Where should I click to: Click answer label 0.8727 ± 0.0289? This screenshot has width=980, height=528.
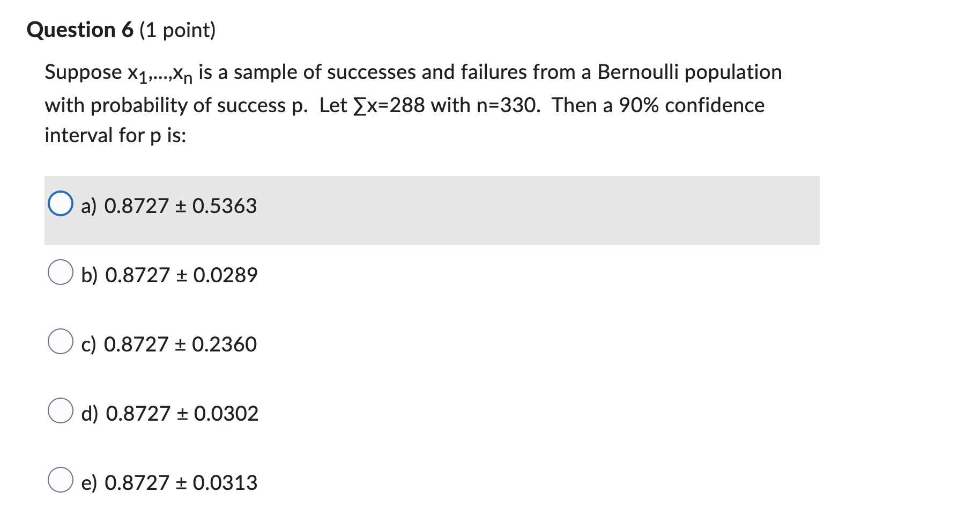169,275
